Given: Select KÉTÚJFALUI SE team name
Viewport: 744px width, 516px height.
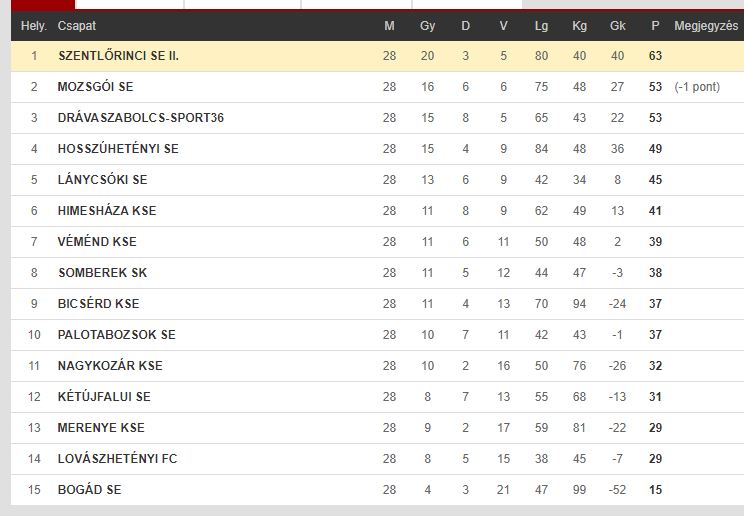Looking at the screenshot, I should [104, 396].
